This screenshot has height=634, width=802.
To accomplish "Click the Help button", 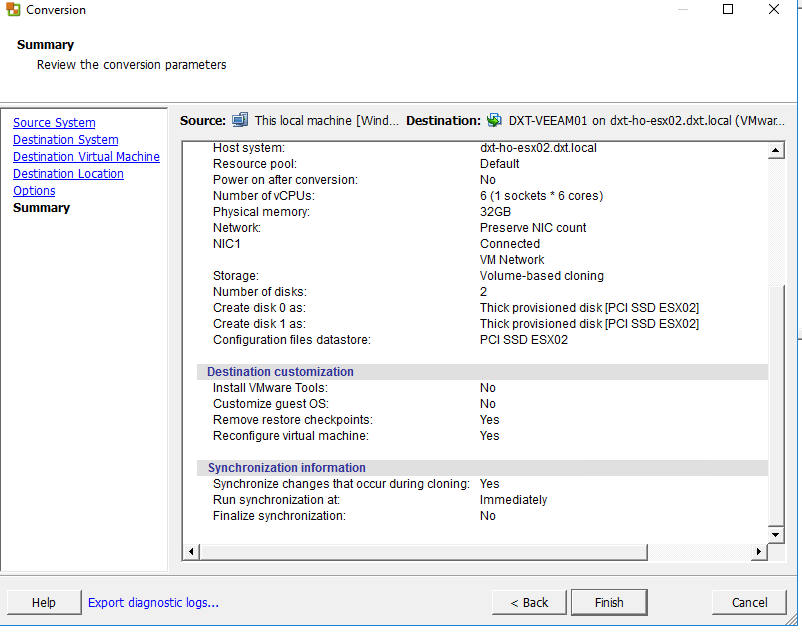I will pos(44,602).
